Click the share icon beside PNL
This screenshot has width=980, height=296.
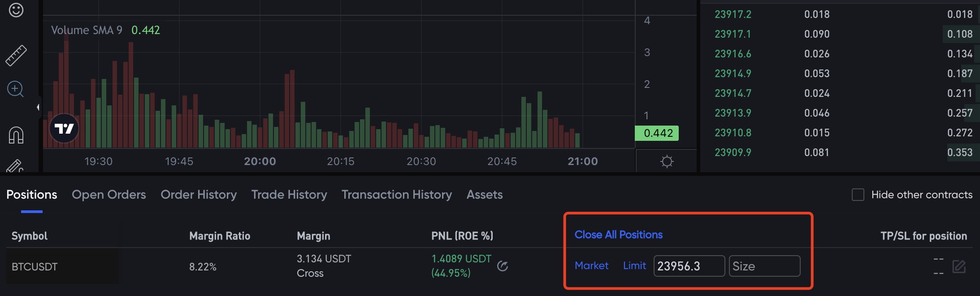[503, 266]
